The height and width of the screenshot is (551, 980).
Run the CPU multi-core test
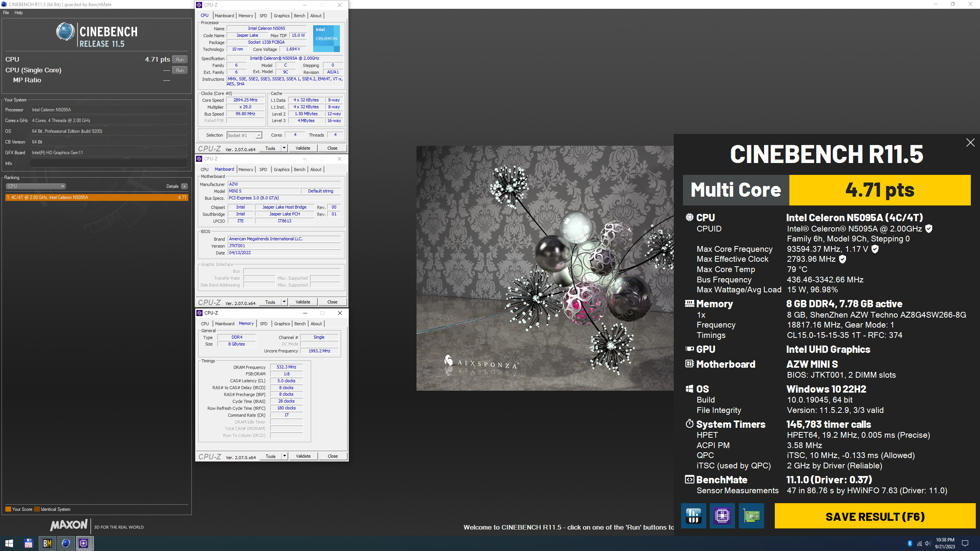[180, 59]
